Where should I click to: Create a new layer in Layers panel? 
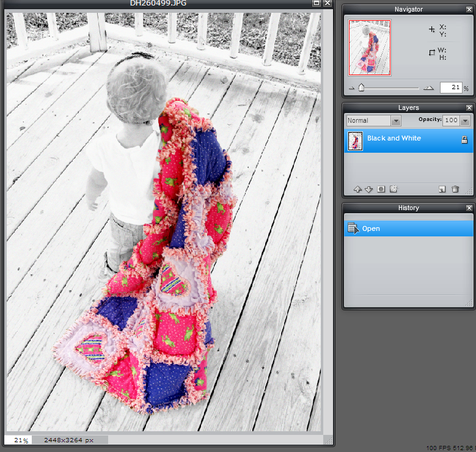(442, 189)
